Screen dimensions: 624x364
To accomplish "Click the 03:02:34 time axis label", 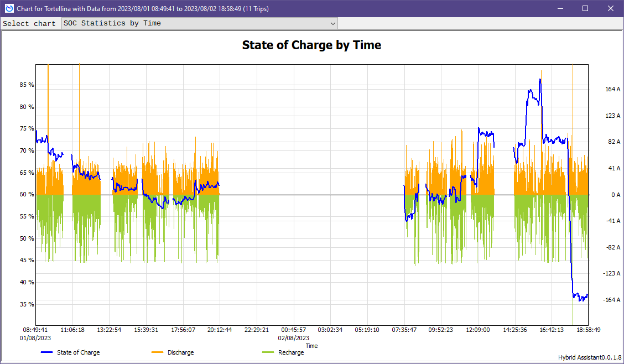I will tap(330, 330).
